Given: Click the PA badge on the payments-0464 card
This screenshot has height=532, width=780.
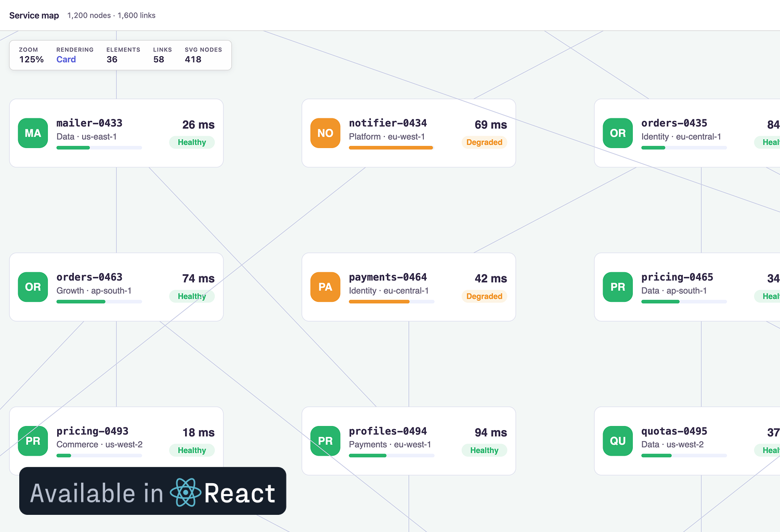Looking at the screenshot, I should pos(326,287).
